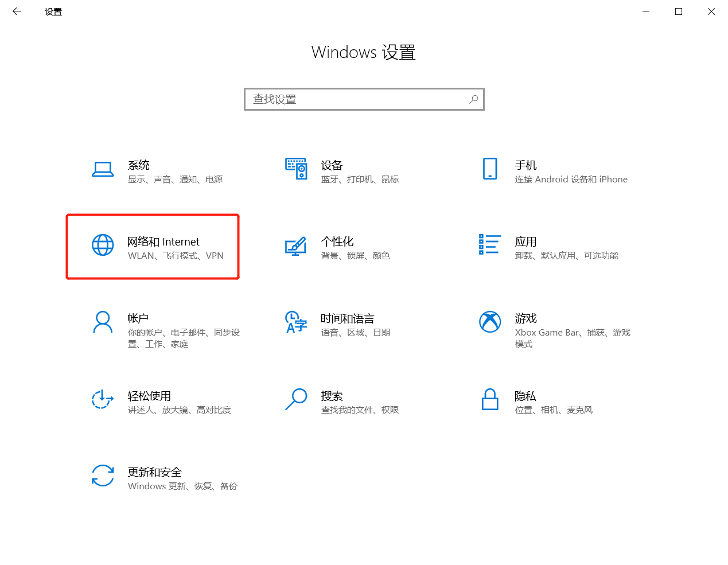Click the 时间和语言 clock-letter icon
728x565 pixels.
coord(296,322)
